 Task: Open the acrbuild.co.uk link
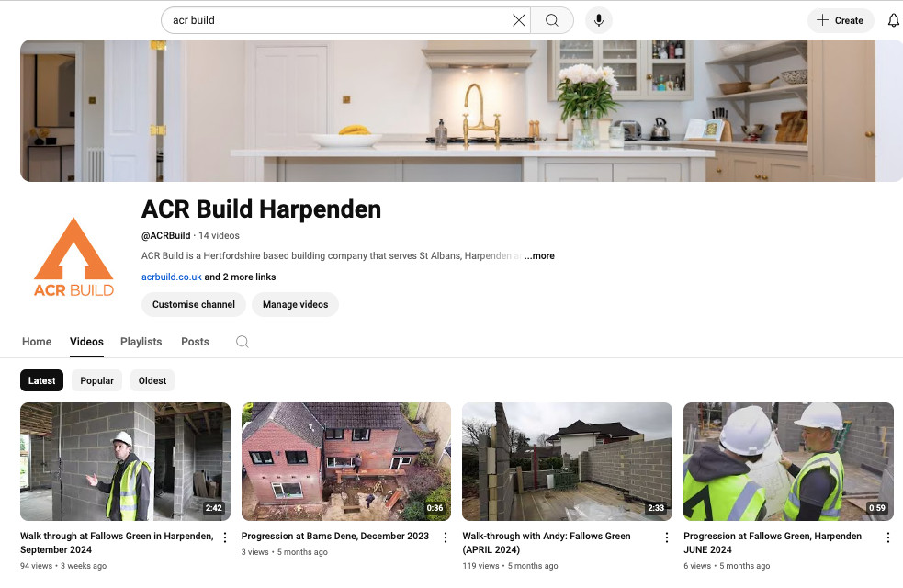coord(172,277)
